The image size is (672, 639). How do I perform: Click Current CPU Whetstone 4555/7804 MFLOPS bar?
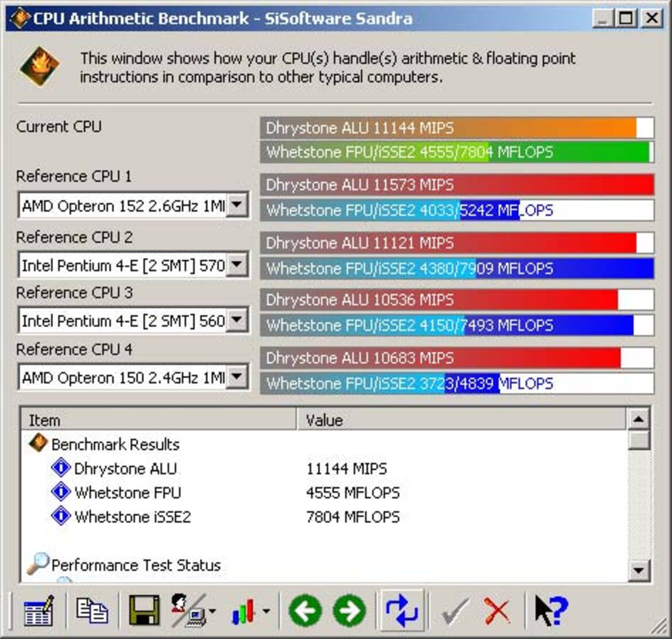point(457,152)
